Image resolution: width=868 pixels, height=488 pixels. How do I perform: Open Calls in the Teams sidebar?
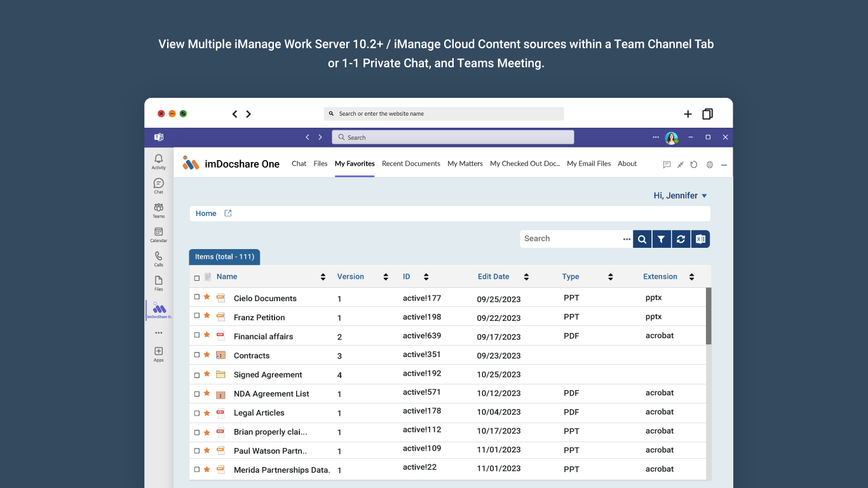(x=159, y=259)
